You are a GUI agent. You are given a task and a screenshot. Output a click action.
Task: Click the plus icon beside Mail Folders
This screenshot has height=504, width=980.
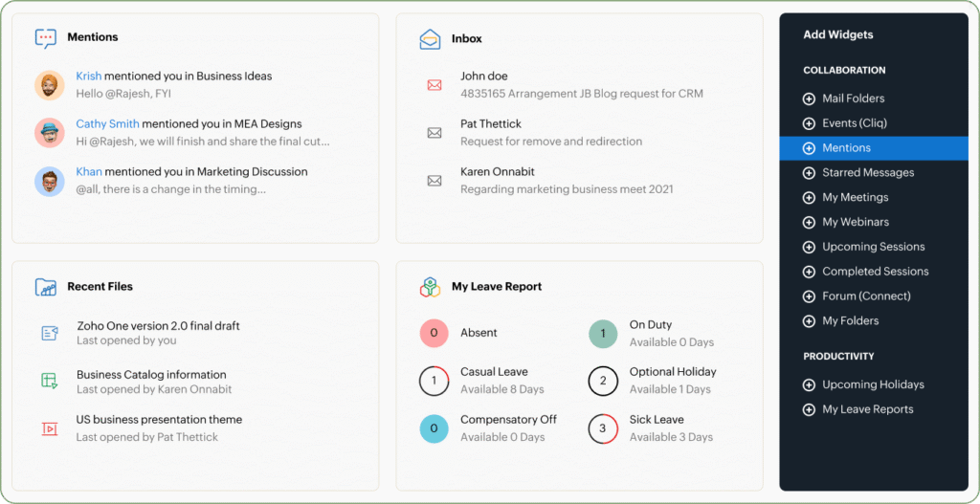coord(809,99)
